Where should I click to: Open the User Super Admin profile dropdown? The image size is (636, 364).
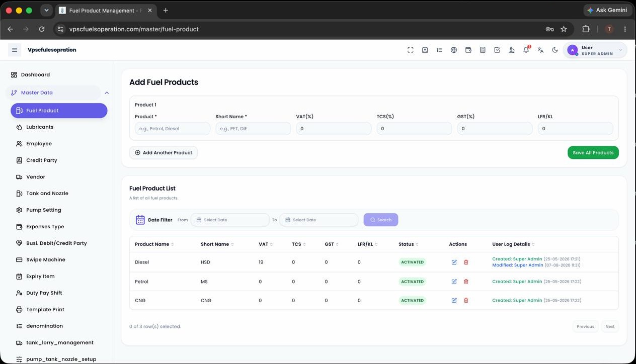[x=595, y=50]
